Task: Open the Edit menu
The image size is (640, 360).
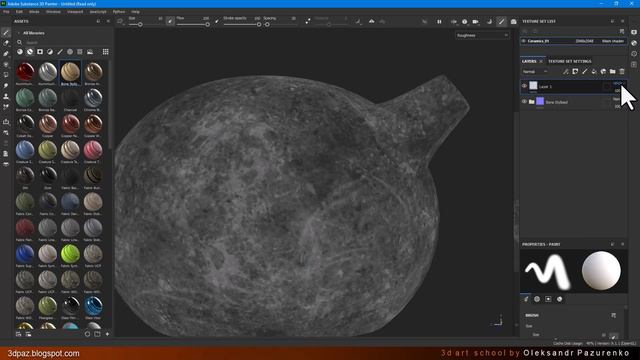Action: coord(19,12)
